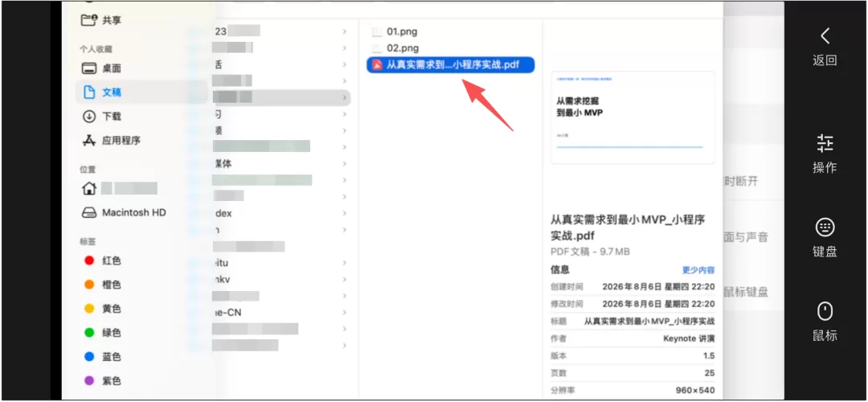Open the 操作 sliders icon
The width and height of the screenshot is (868, 402).
pyautogui.click(x=825, y=143)
